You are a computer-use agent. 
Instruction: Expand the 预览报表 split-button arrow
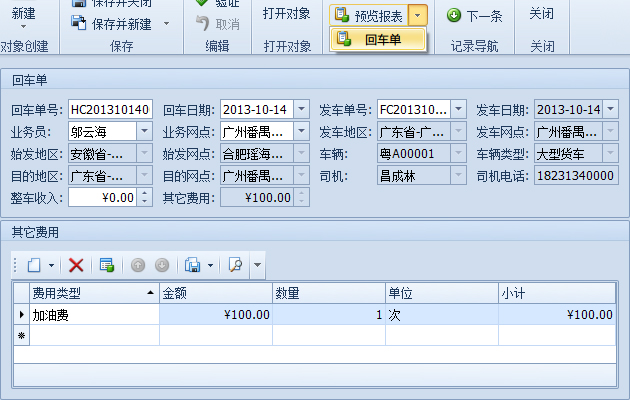coord(418,16)
